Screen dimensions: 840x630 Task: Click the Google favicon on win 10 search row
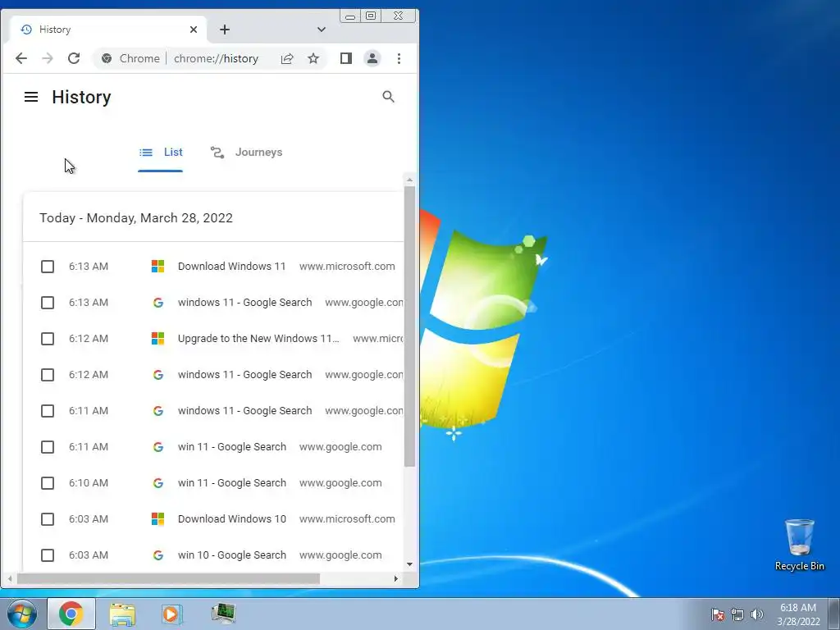coord(157,555)
